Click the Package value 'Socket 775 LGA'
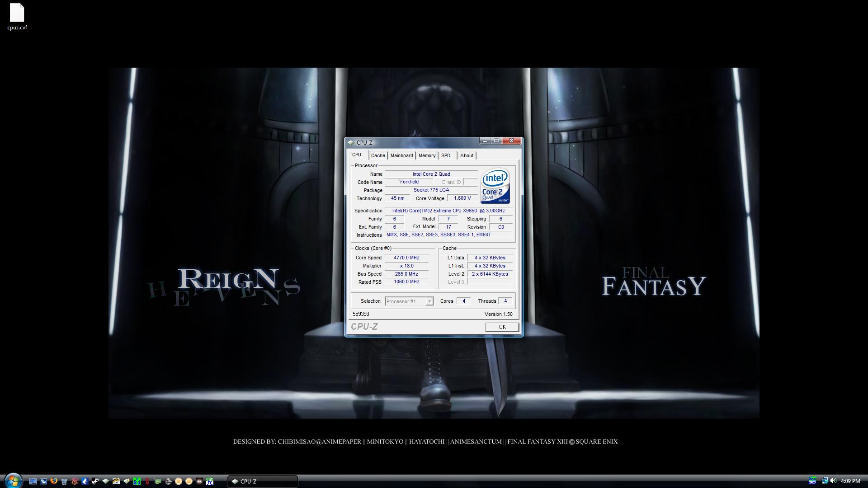Screen dimensions: 868x488 [x=431, y=190]
